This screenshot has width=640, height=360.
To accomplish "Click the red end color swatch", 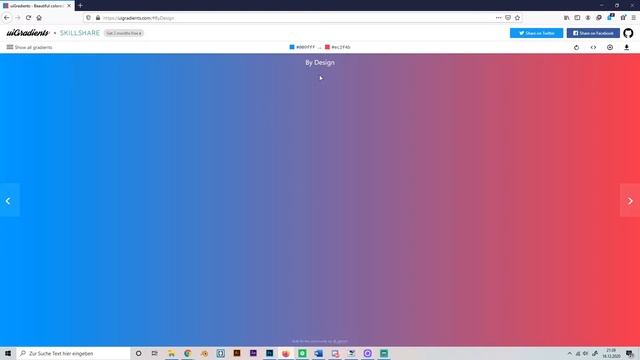I will point(327,47).
